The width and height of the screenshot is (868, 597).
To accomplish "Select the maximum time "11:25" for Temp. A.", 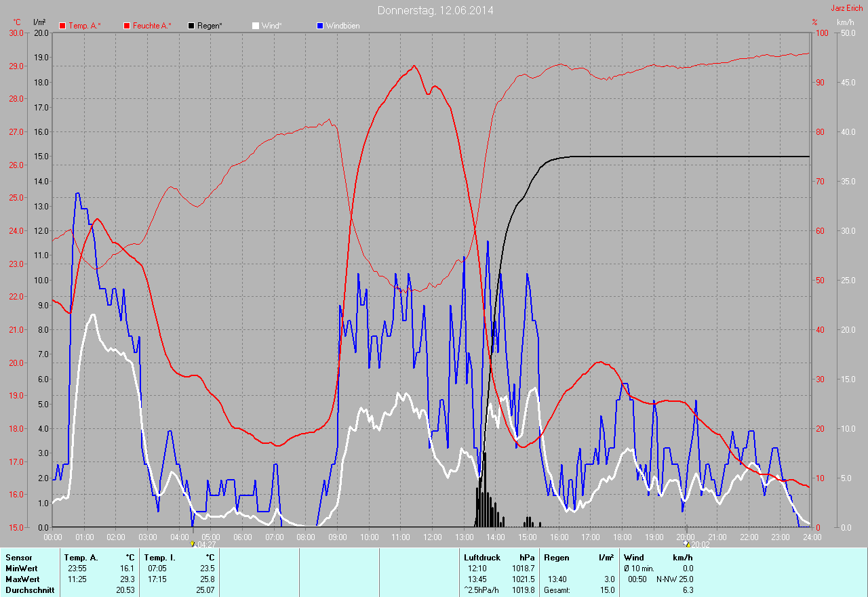I will tap(77, 579).
